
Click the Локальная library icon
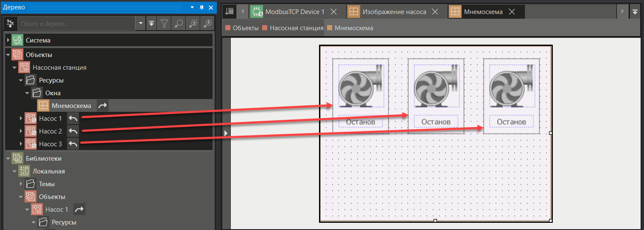[x=24, y=171]
